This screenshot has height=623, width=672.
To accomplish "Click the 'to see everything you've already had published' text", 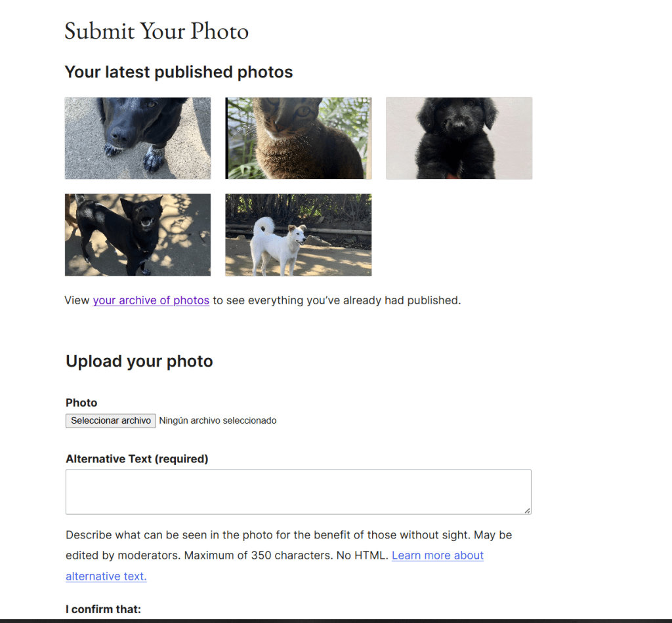I will tap(337, 300).
